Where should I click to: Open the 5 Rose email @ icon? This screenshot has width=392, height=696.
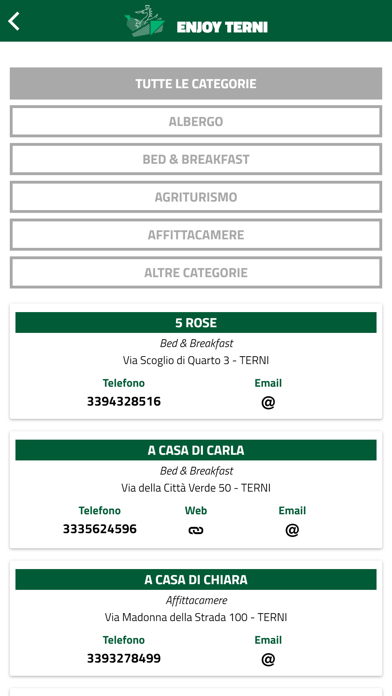(x=268, y=402)
